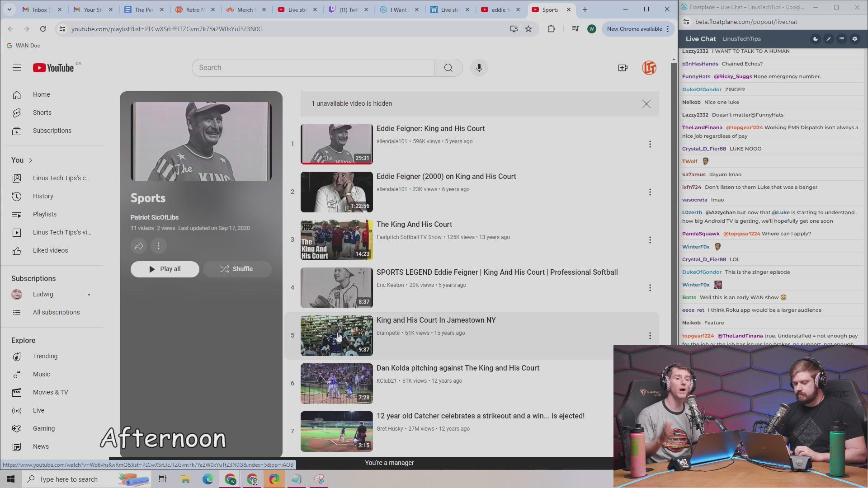Open allendale101 channel under first video

click(x=392, y=141)
